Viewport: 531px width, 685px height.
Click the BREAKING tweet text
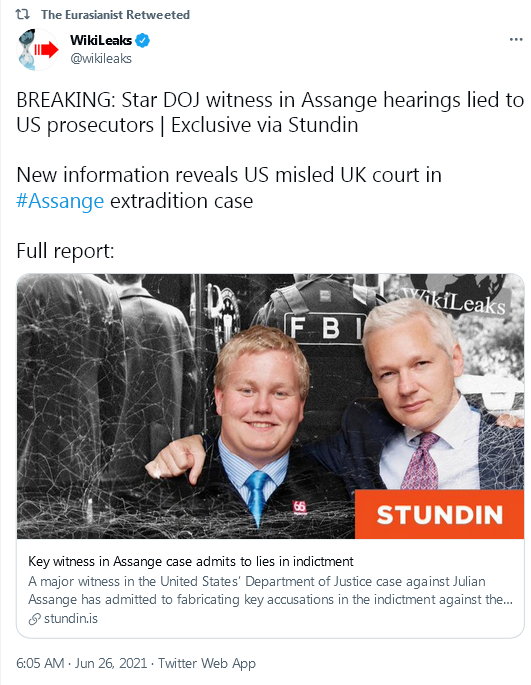(x=270, y=112)
